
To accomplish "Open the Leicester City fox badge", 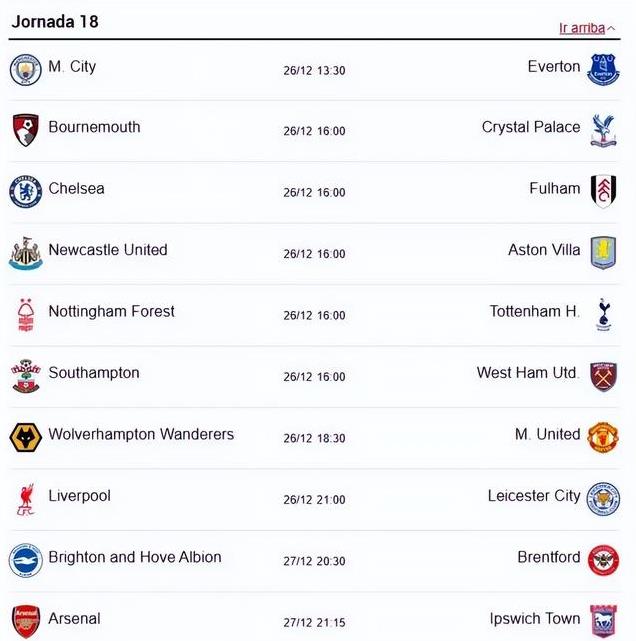I will tap(603, 499).
